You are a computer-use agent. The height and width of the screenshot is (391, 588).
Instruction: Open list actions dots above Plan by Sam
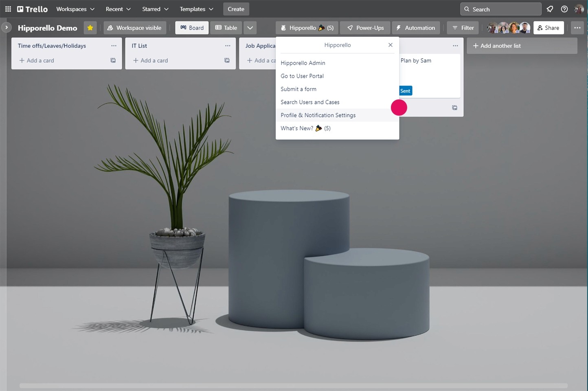click(x=455, y=46)
